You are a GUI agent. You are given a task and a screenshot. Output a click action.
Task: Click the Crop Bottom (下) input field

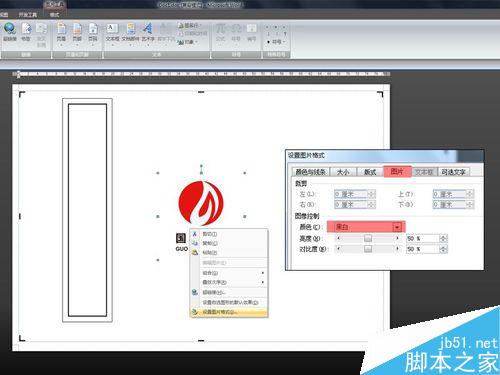[449, 204]
